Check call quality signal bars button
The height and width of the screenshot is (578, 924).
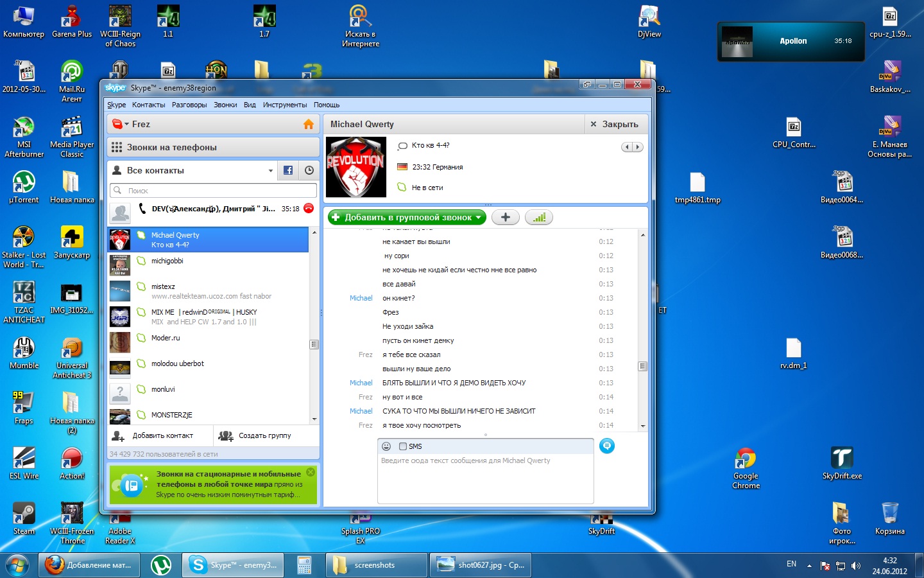click(x=539, y=217)
